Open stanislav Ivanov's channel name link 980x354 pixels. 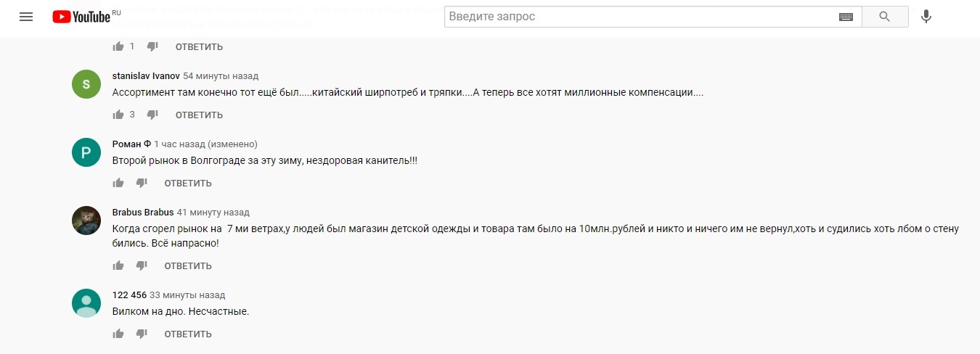coord(146,75)
